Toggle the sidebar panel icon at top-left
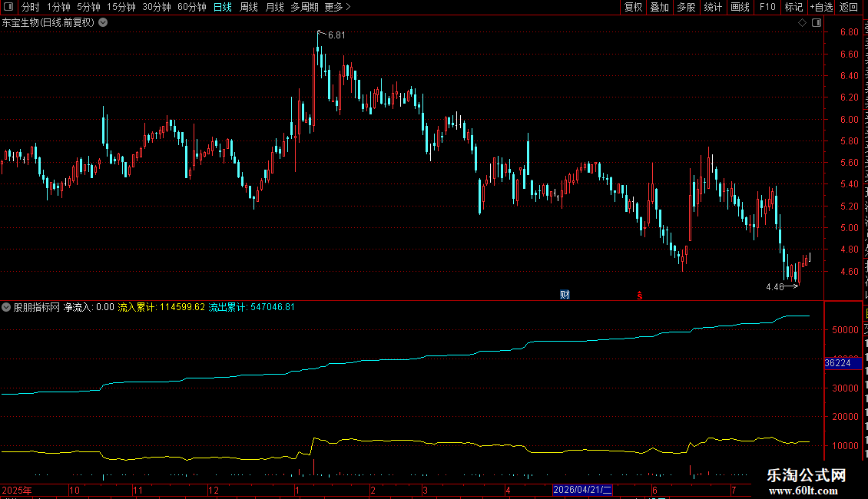Screen dimensions: 868x499 click(8, 7)
